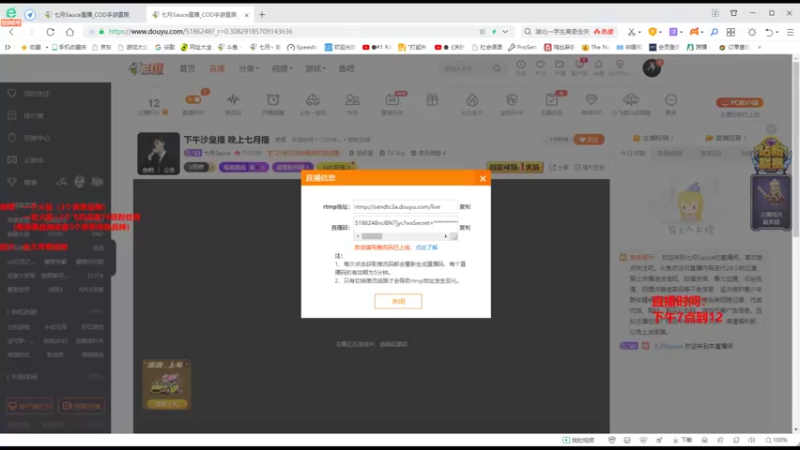Copy the rtmp address with its 复制 link
The image size is (800, 450).
coord(465,207)
